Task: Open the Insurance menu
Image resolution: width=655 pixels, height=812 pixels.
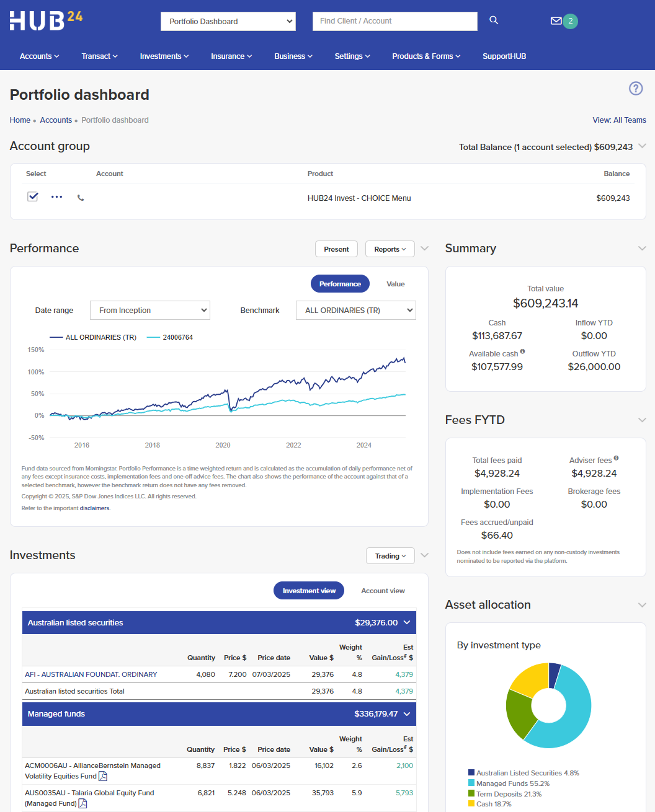Action: [x=231, y=56]
